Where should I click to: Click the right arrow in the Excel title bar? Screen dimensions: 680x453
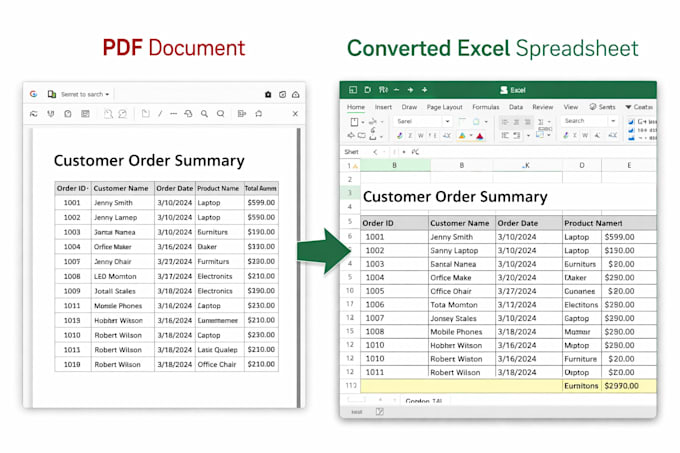click(x=410, y=90)
